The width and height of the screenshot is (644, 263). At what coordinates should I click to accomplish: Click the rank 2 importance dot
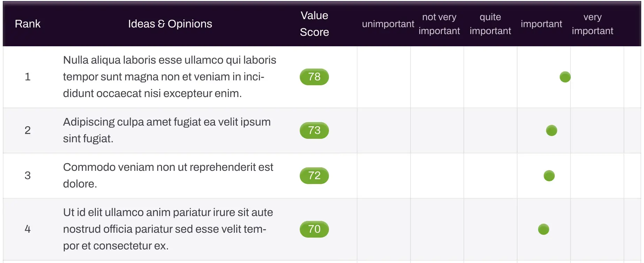551,130
